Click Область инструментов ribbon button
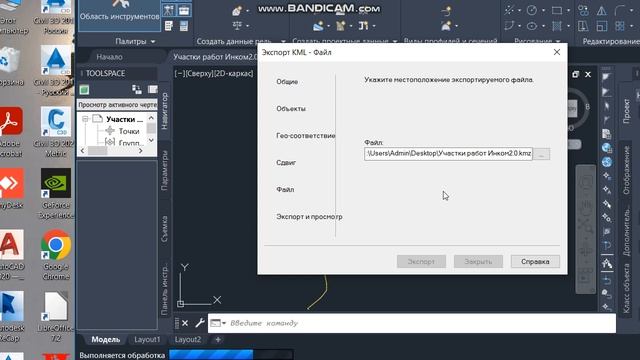This screenshot has height=360, width=640. [x=119, y=15]
